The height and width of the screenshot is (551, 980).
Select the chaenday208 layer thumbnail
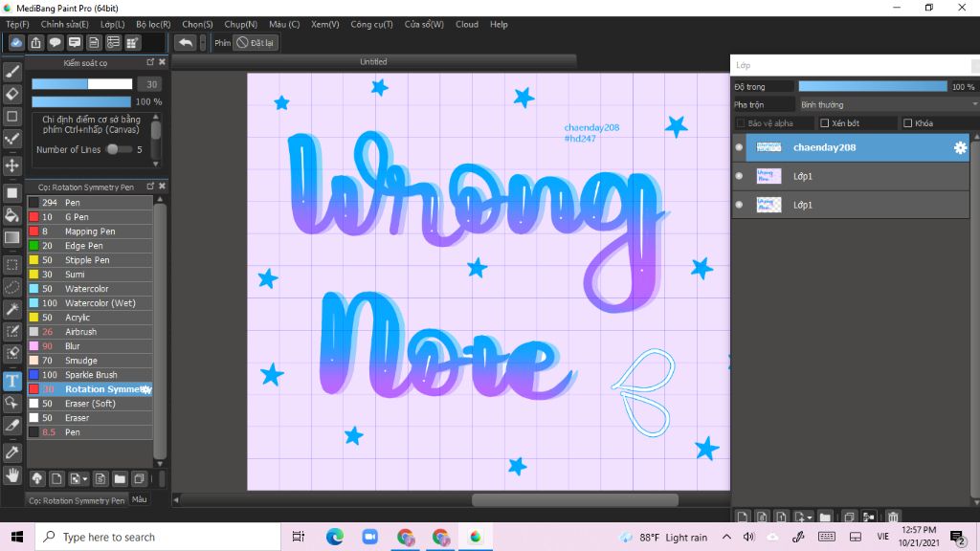[x=768, y=147]
